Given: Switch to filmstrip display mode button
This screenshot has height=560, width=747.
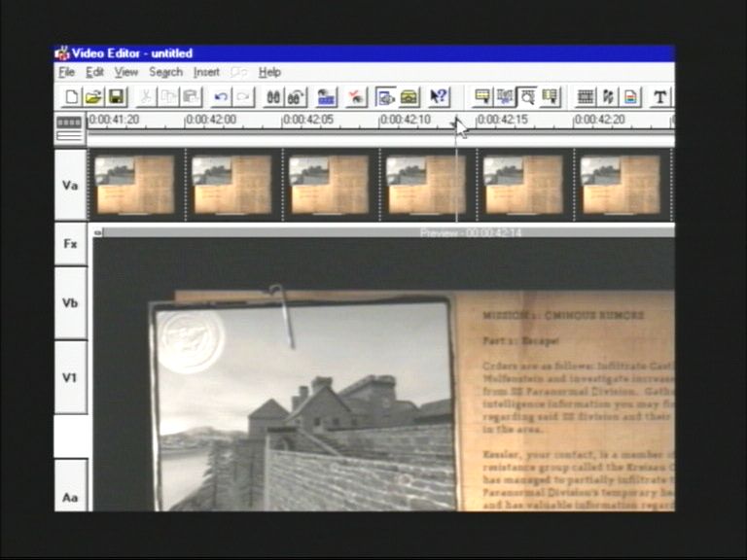Looking at the screenshot, I should (70, 122).
